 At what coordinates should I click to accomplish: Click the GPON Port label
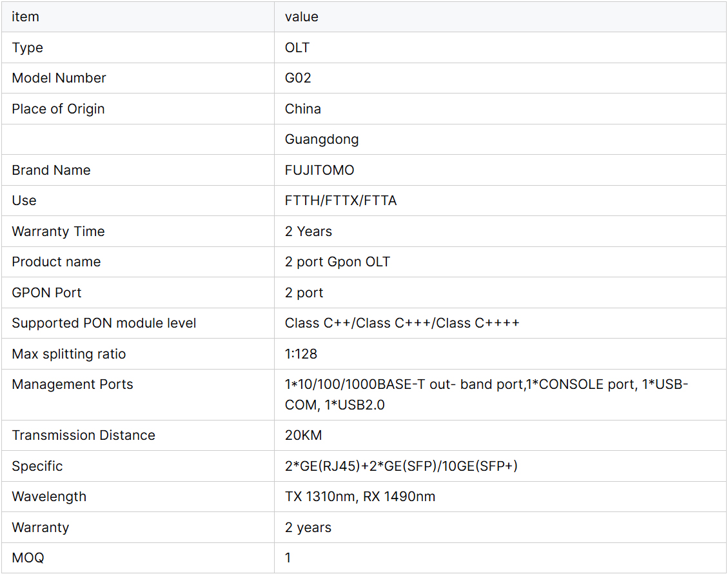pyautogui.click(x=46, y=293)
